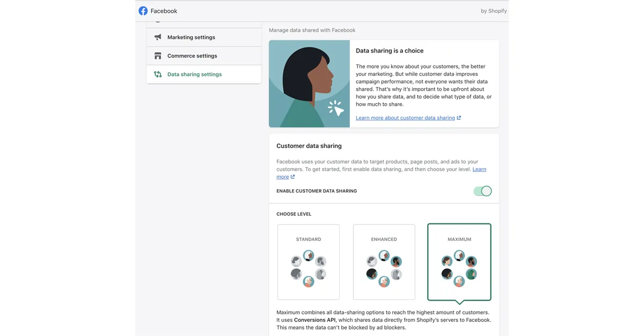Click the Learn more link under Customer data sharing
The width and height of the screenshot is (644, 336).
[479, 169]
